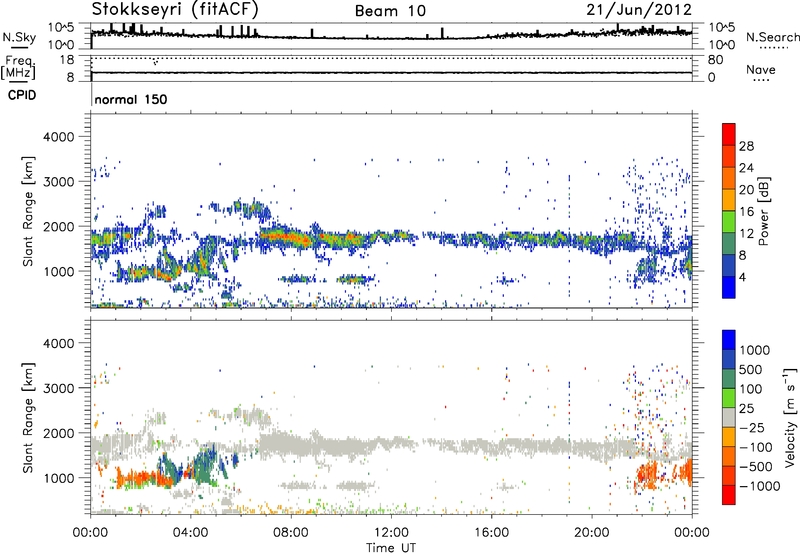Viewport: 800px width, 554px height.
Task: Click the 'Power [dB]' colorbar label
Action: [763, 211]
